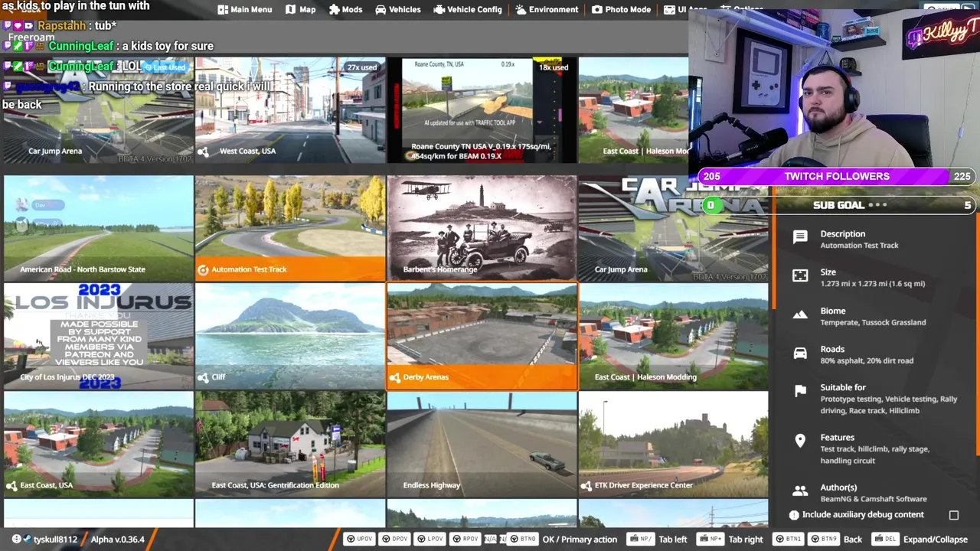Screen dimensions: 980x551
Task: Select the Derby Arenas level tile
Action: tap(482, 337)
